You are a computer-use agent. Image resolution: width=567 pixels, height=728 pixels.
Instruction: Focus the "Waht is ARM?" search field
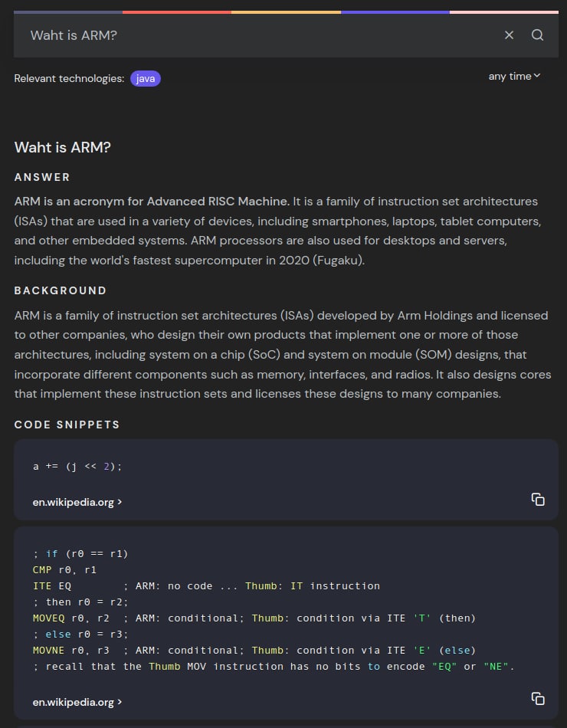[x=253, y=35]
